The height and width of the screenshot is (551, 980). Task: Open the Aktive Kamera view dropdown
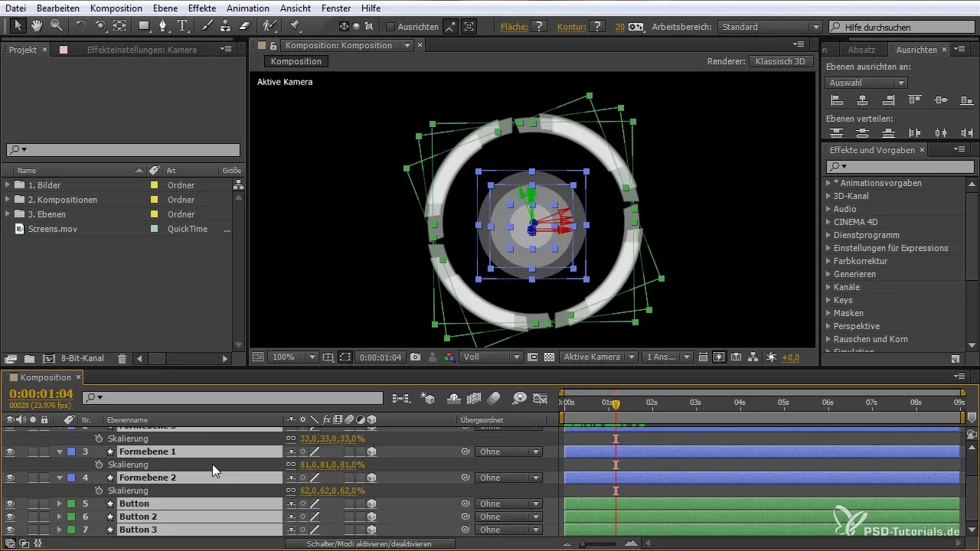click(599, 357)
